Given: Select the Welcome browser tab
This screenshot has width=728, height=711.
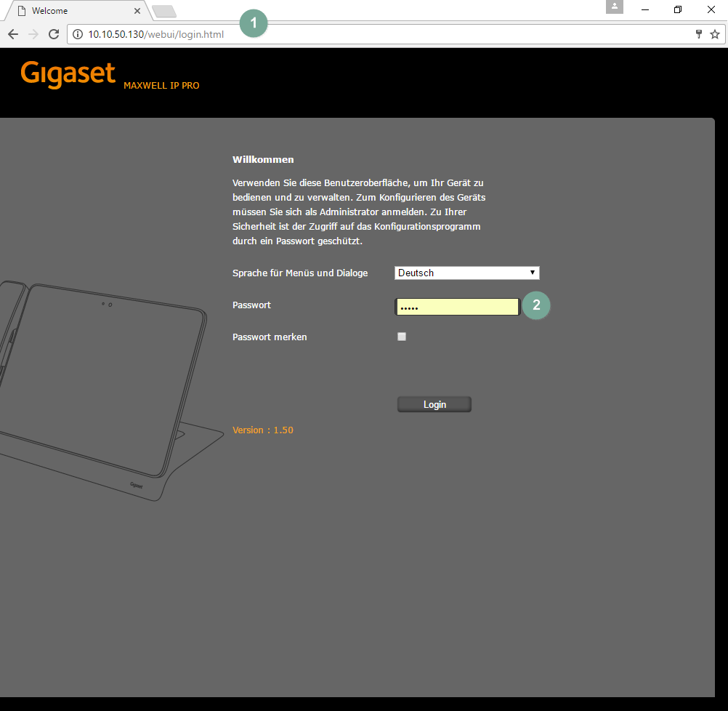Looking at the screenshot, I should coord(73,11).
